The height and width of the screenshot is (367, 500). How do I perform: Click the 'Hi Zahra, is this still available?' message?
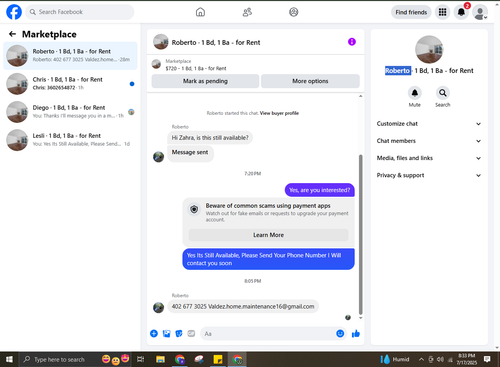(210, 138)
